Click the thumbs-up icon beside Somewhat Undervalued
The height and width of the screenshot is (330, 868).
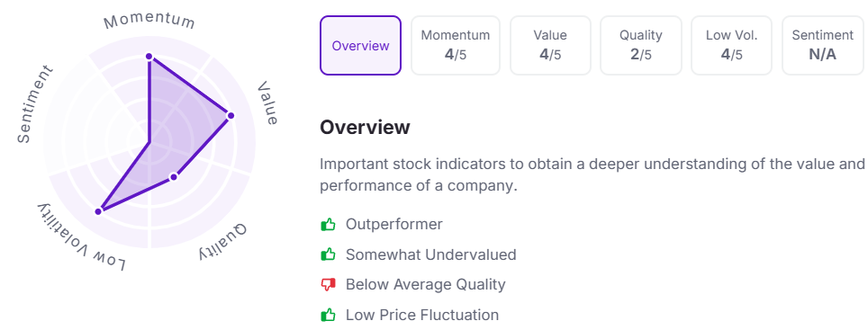(x=329, y=254)
